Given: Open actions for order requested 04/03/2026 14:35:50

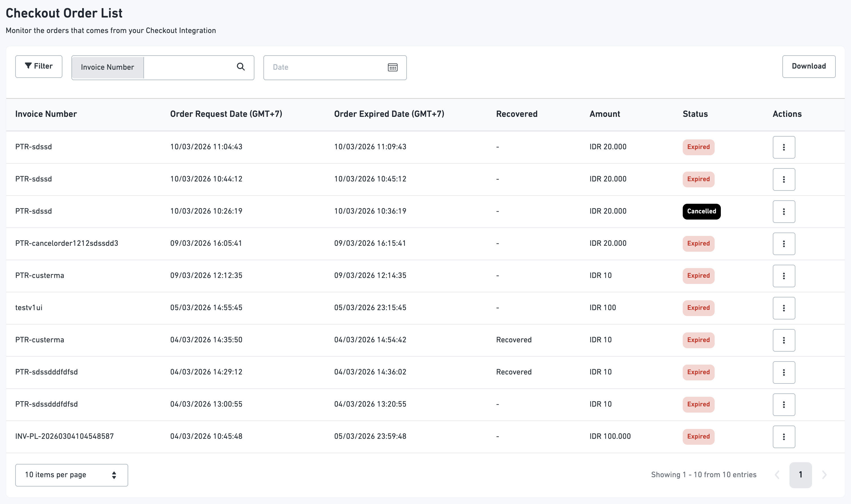Looking at the screenshot, I should (x=784, y=340).
